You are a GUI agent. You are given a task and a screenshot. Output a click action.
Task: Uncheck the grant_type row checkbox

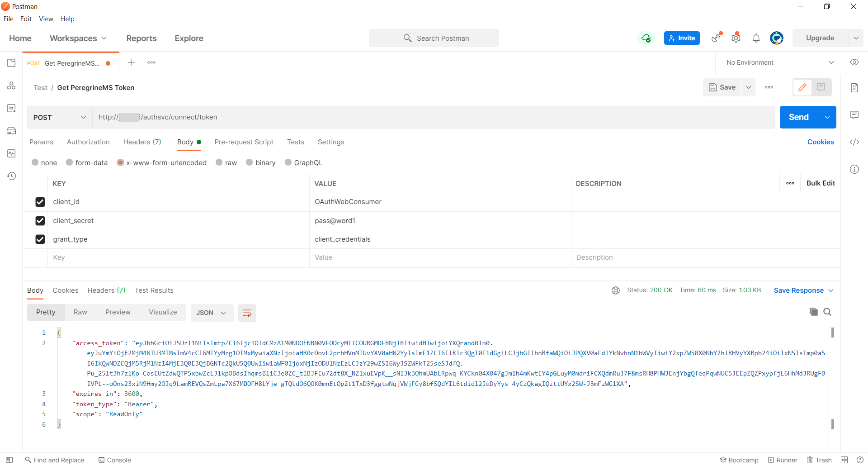click(40, 239)
